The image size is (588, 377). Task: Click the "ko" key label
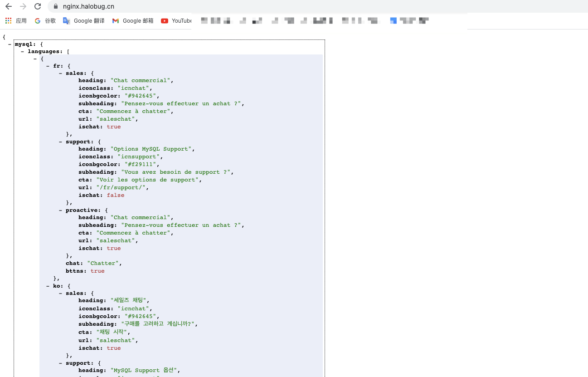click(58, 286)
